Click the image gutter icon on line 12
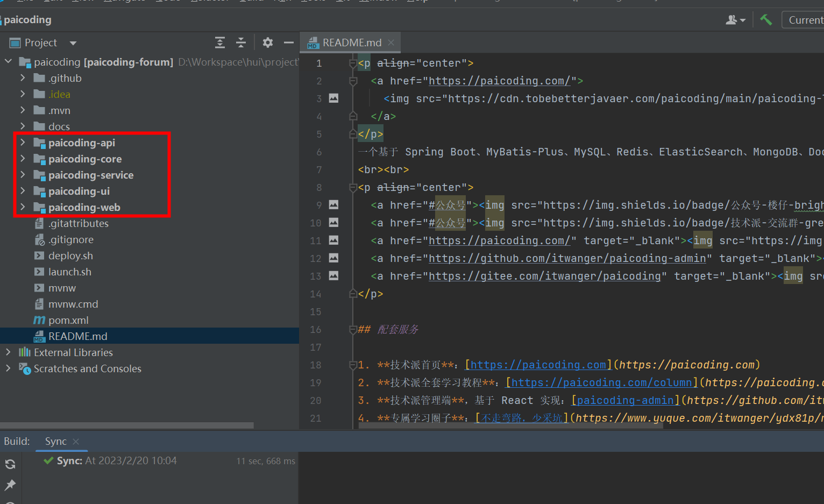The width and height of the screenshot is (824, 504). click(334, 258)
